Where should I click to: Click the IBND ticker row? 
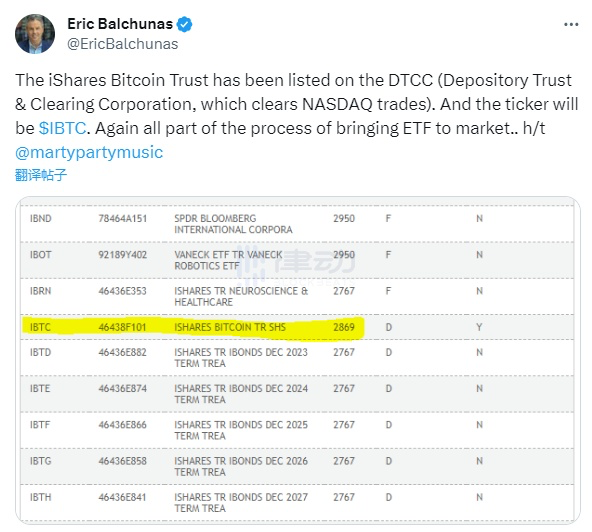(297, 224)
